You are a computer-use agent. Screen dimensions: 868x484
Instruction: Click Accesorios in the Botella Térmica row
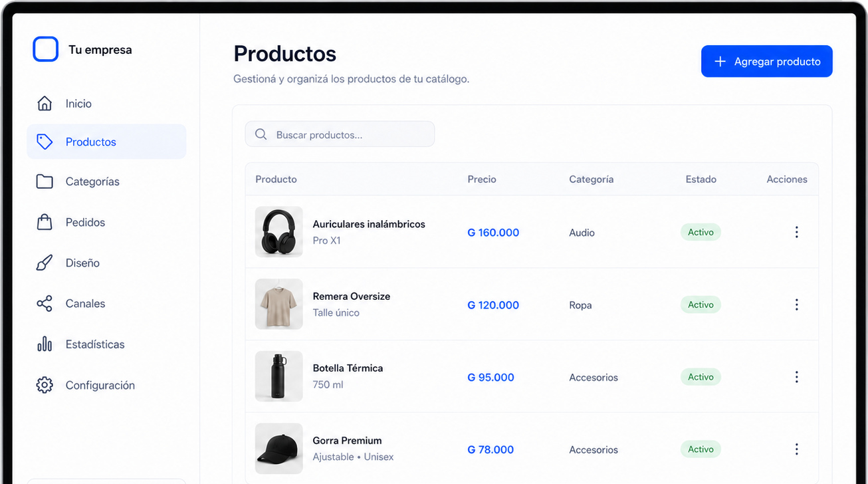coord(594,377)
